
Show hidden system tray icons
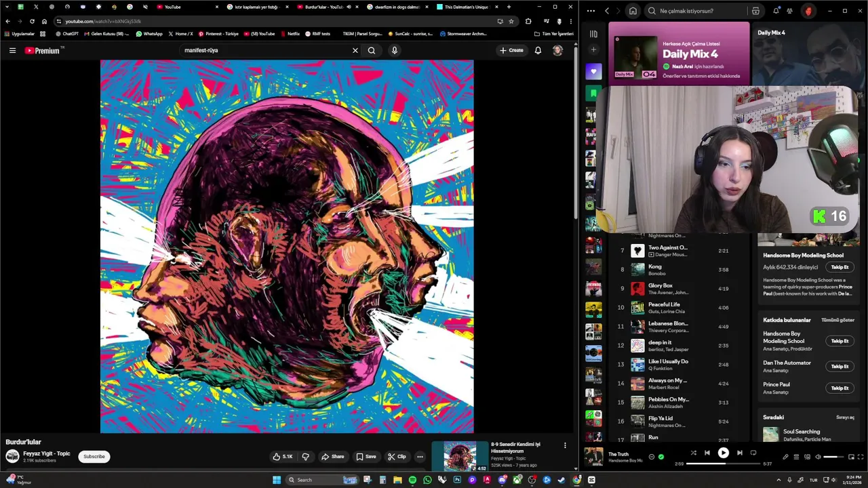(x=778, y=480)
